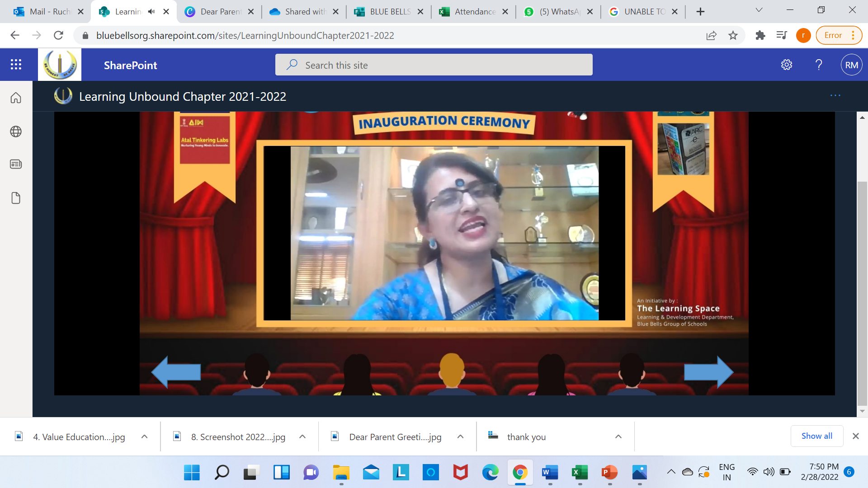The width and height of the screenshot is (868, 488).
Task: Open the Help question mark
Action: 819,65
